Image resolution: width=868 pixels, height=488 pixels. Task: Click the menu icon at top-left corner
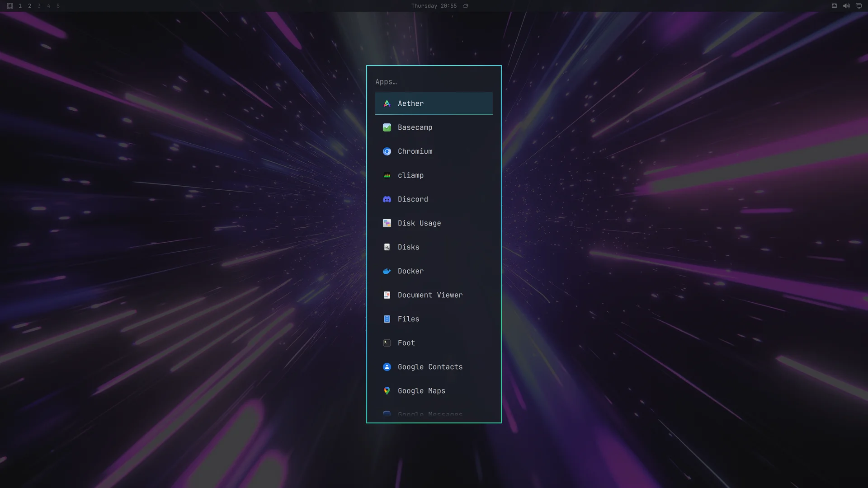[10, 6]
